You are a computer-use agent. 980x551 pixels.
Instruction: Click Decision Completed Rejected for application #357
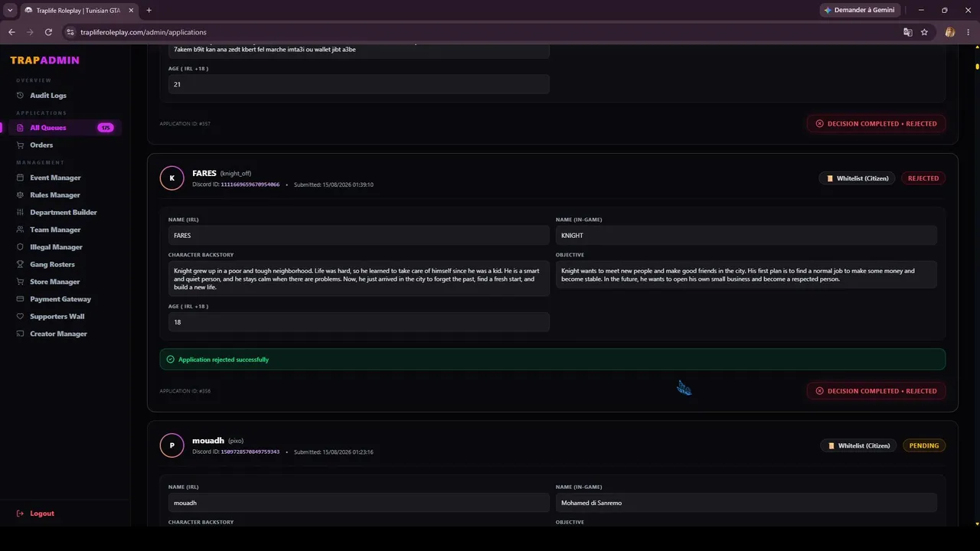point(876,123)
